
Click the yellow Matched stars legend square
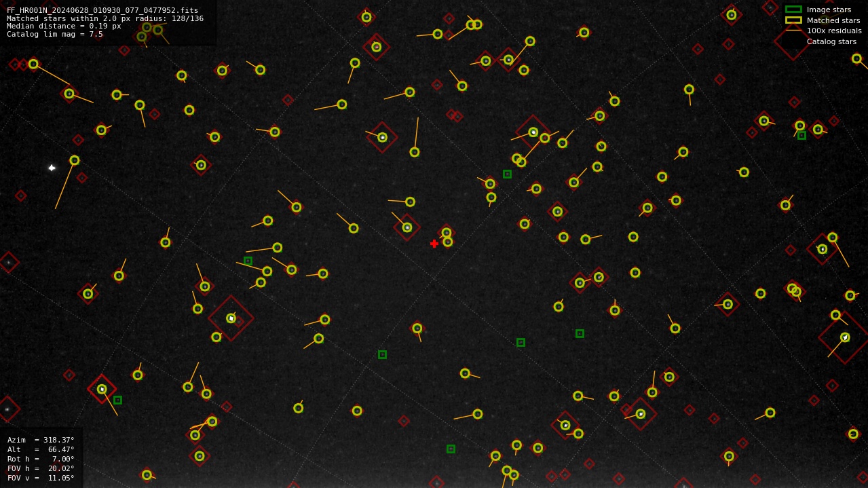click(x=793, y=20)
